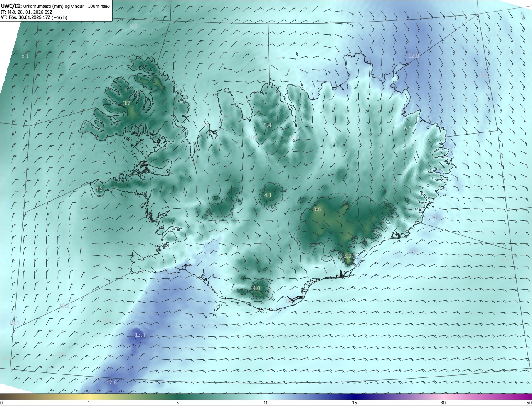Click the 8.3 value near the top edge

133,26
